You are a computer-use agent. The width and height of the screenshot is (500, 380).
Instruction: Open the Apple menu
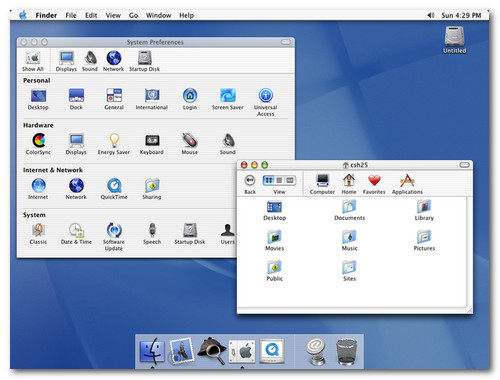[x=23, y=15]
